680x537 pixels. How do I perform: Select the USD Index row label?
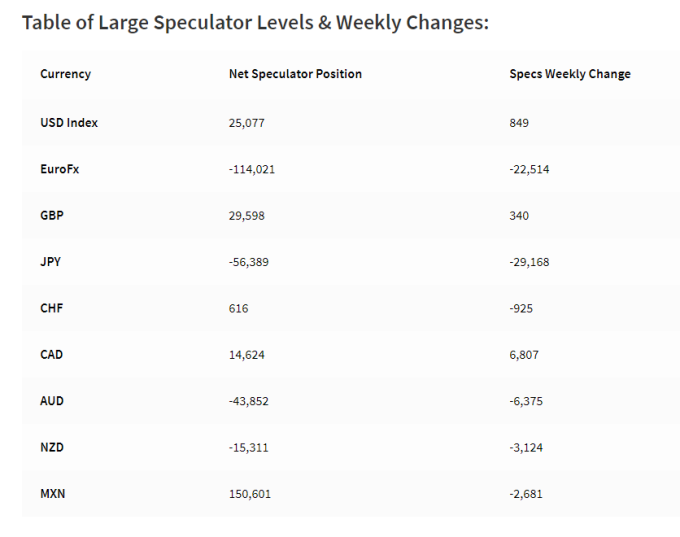[69, 123]
